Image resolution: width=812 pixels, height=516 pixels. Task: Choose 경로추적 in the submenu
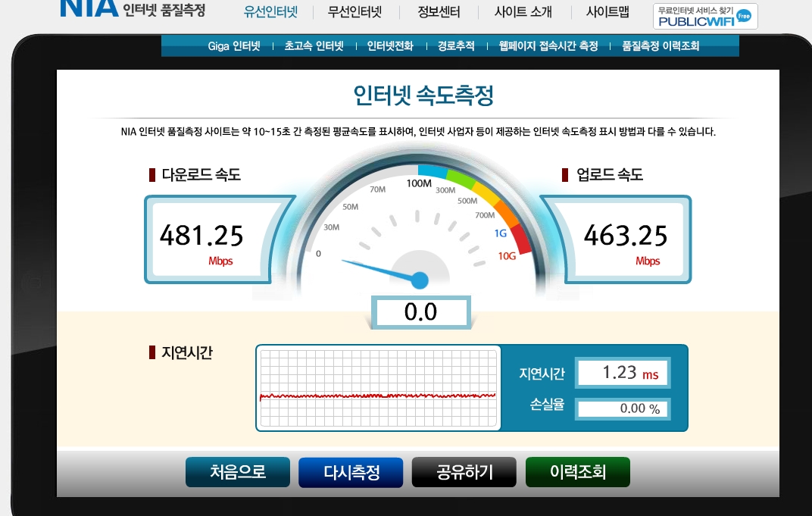point(456,46)
